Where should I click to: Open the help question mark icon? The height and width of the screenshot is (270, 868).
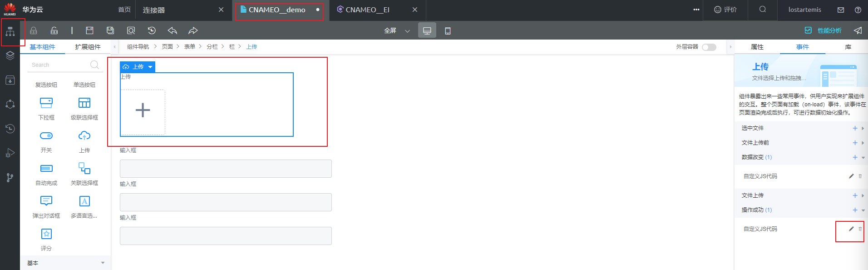click(x=858, y=10)
